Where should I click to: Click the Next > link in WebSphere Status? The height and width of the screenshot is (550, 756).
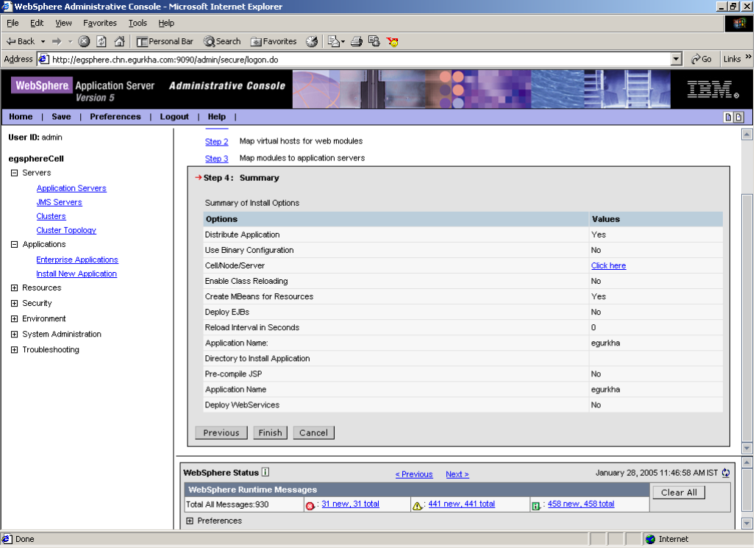[457, 475]
